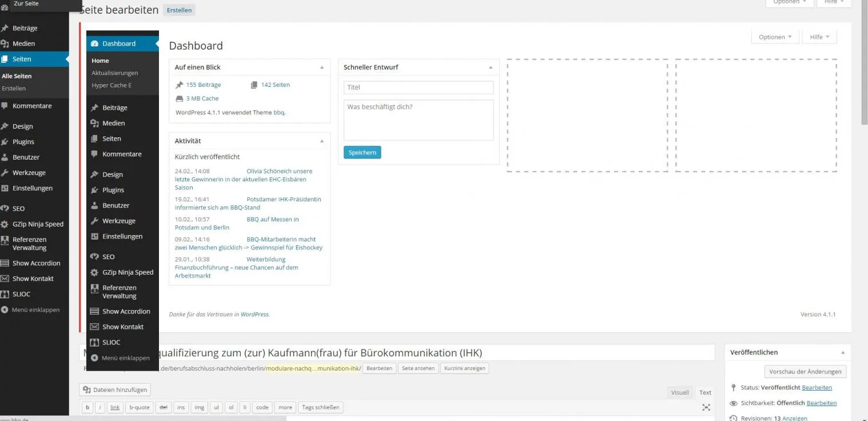Click the SLIOC icon in the outer sidebar

coord(5,294)
